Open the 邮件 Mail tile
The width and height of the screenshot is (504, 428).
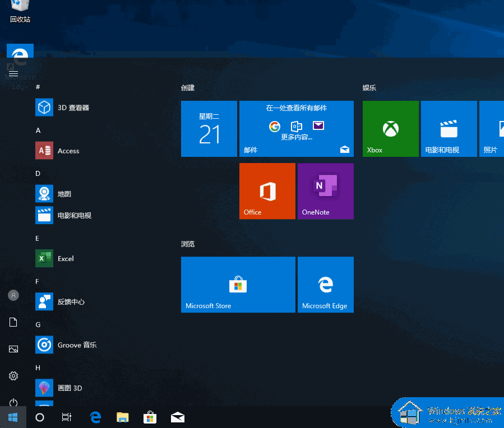coord(297,129)
